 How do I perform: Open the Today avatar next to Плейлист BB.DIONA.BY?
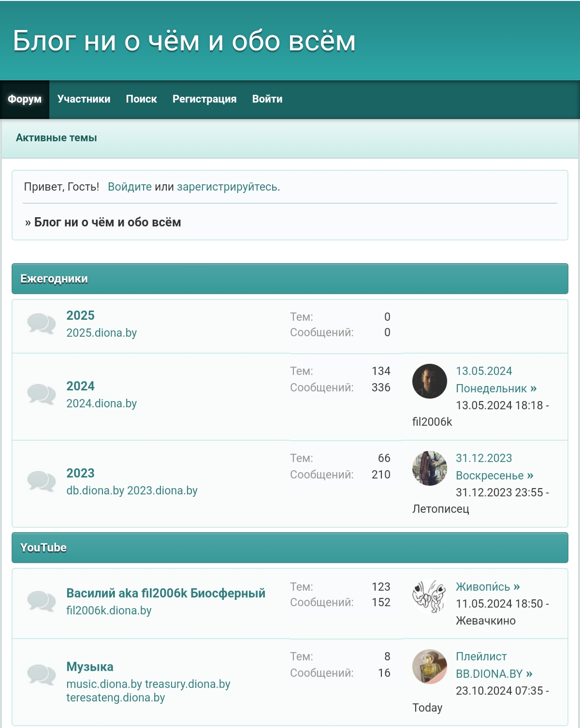pyautogui.click(x=430, y=667)
